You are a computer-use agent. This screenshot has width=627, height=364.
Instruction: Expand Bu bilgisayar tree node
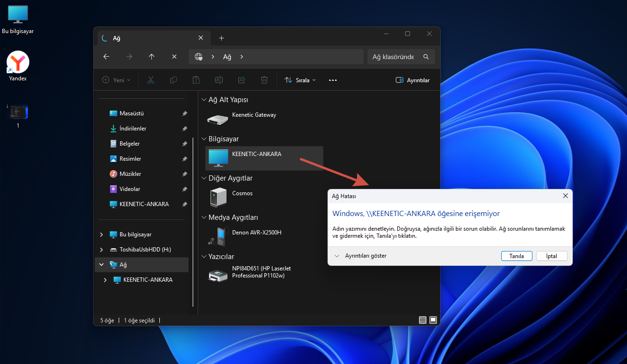pyautogui.click(x=102, y=234)
